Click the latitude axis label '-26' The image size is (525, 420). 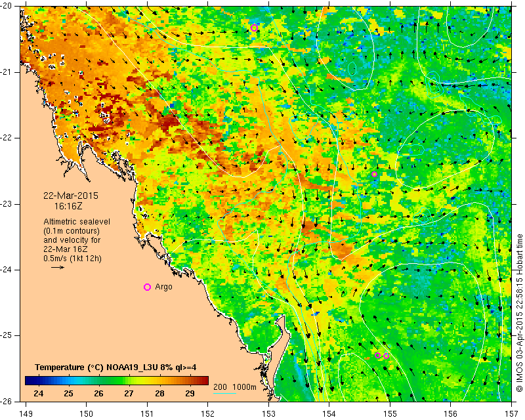pyautogui.click(x=6, y=401)
